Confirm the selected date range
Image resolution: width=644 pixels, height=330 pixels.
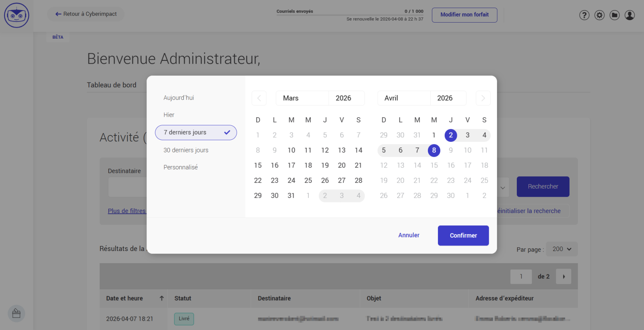(x=463, y=235)
